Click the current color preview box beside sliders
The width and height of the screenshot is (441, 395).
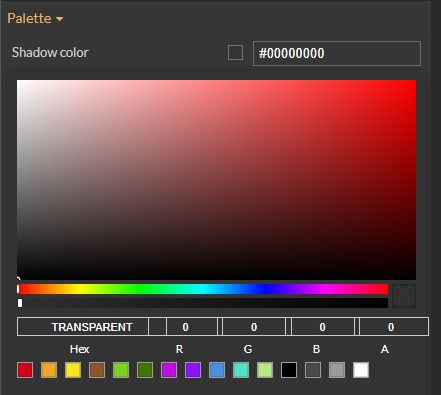(x=404, y=296)
